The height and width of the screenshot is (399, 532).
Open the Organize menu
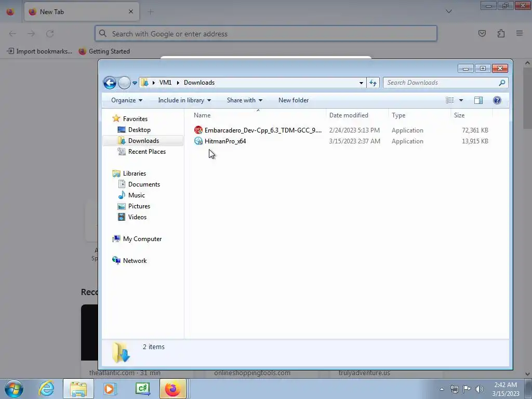pyautogui.click(x=127, y=100)
